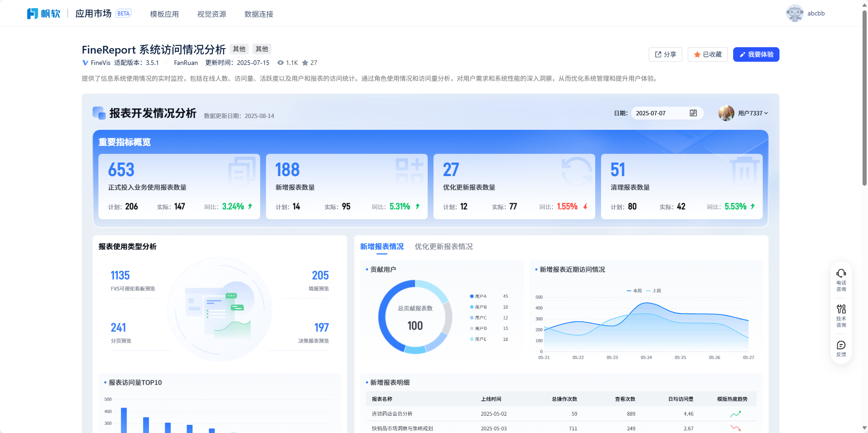868x433 pixels.
Task: Click the BETA badge
Action: (123, 14)
